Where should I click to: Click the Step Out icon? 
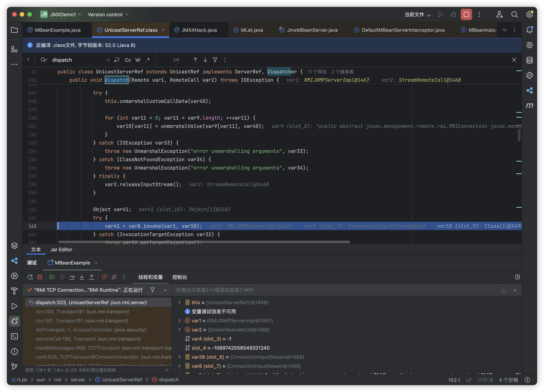click(92, 277)
